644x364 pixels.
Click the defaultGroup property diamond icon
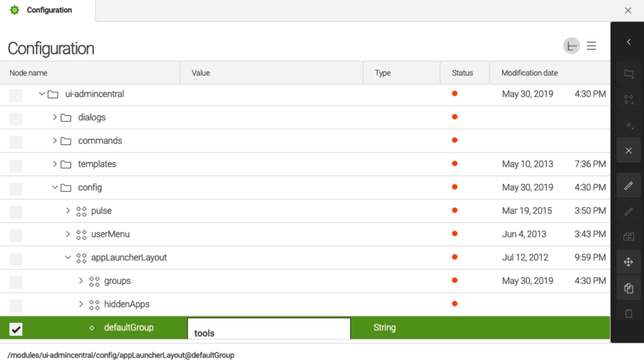click(92, 328)
